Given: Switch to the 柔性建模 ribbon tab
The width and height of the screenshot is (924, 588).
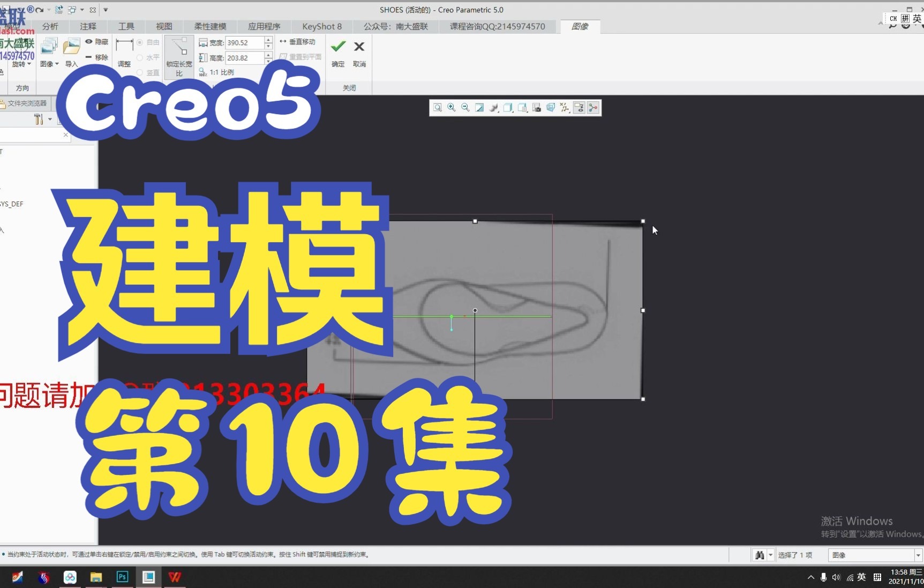Looking at the screenshot, I should 210,26.
